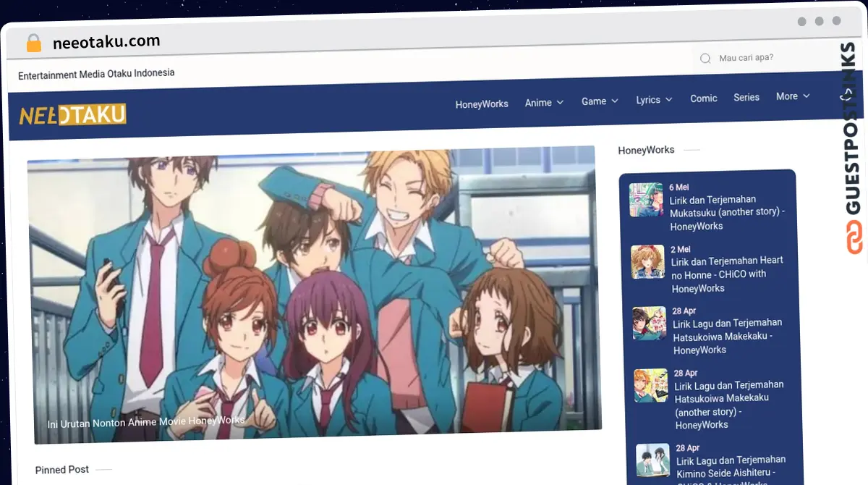Open "Lirik Lagu dan Terjemahan Hatsukoiwa Makekaku - HoneyWorks" link
Viewport: 868px width, 485px height.
pos(728,336)
